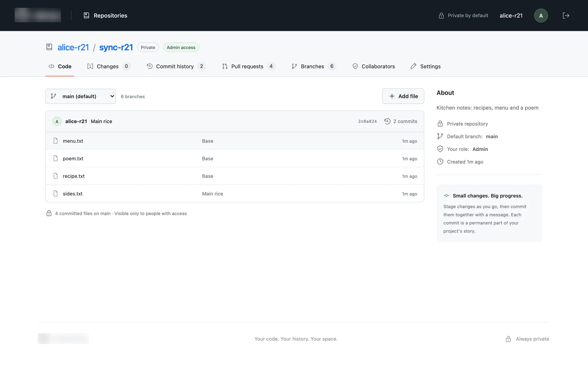The image size is (588, 368).
Task: Click the file icon next to menu.txt
Action: click(55, 141)
